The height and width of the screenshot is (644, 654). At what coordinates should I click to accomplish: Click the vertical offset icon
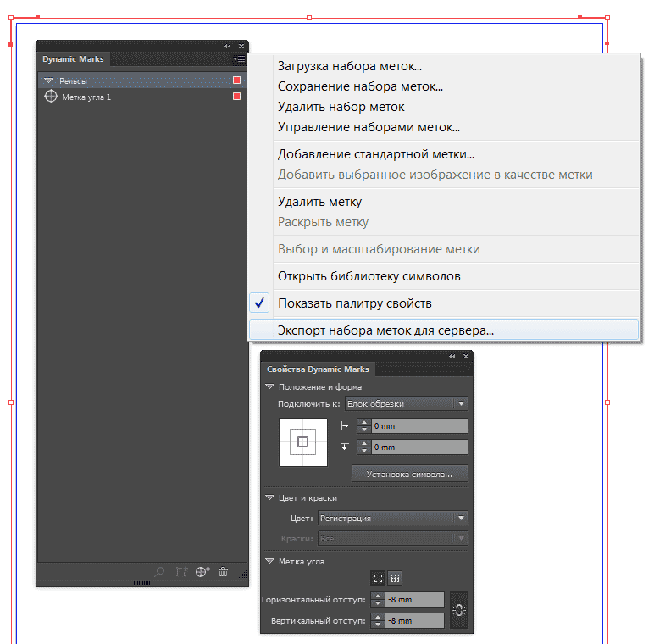(x=345, y=447)
